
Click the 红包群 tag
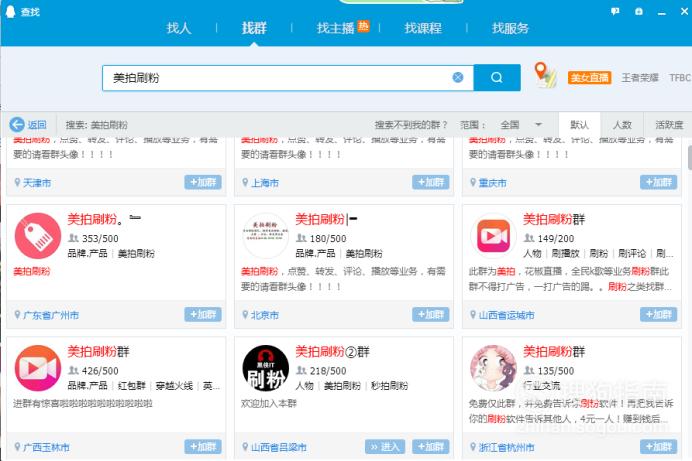[x=132, y=386]
